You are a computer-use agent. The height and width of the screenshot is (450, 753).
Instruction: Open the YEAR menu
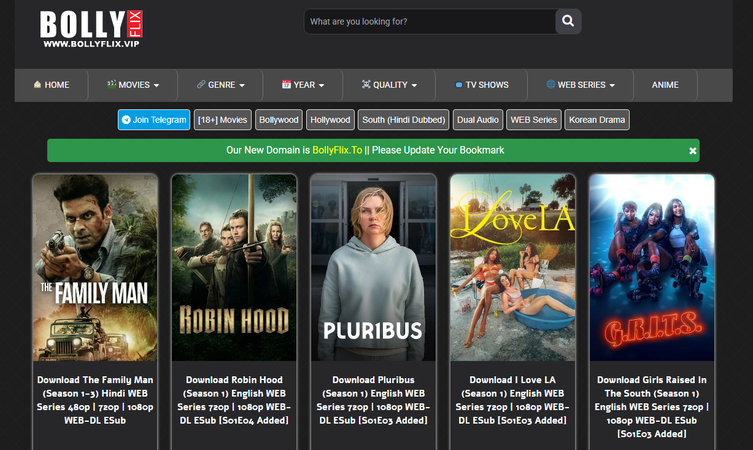pos(303,85)
